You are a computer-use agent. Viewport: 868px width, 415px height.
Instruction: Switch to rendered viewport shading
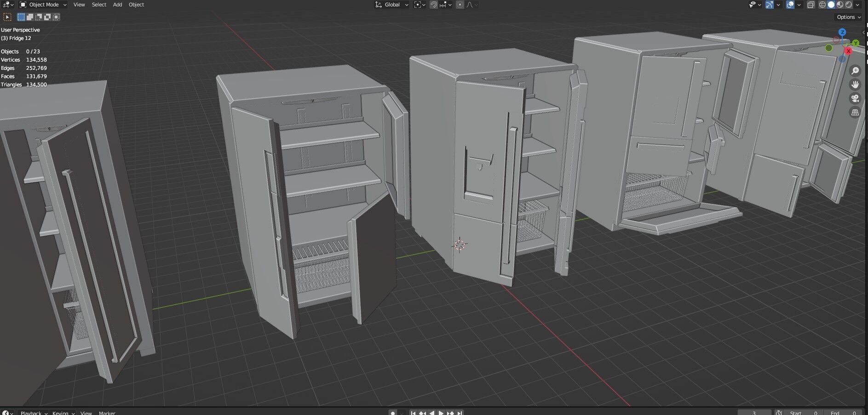849,5
